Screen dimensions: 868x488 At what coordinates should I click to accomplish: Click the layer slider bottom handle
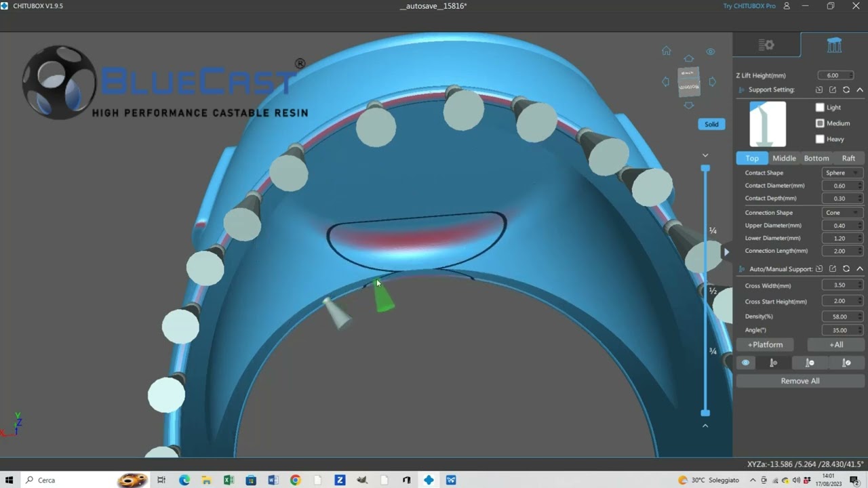(705, 413)
